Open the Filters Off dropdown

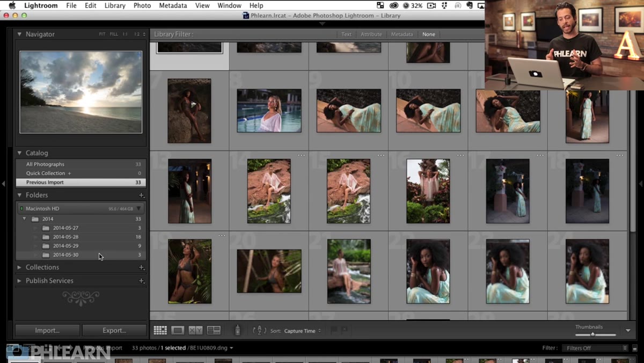595,348
